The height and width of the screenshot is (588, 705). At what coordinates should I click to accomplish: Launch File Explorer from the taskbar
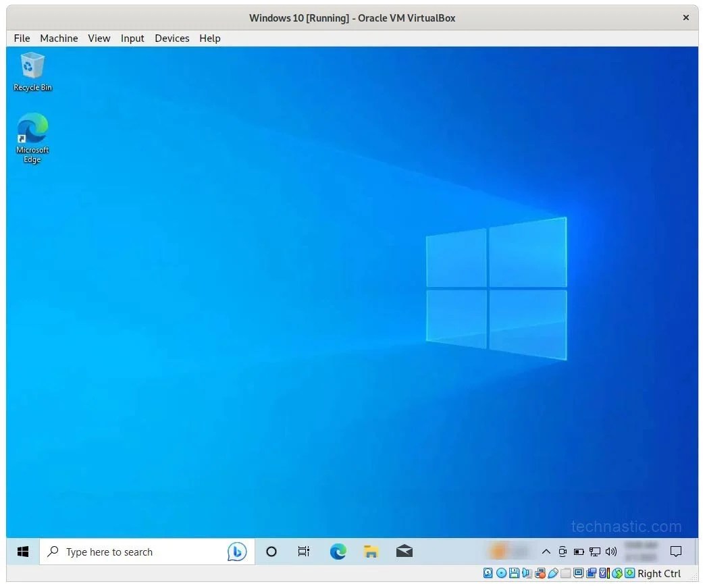371,552
